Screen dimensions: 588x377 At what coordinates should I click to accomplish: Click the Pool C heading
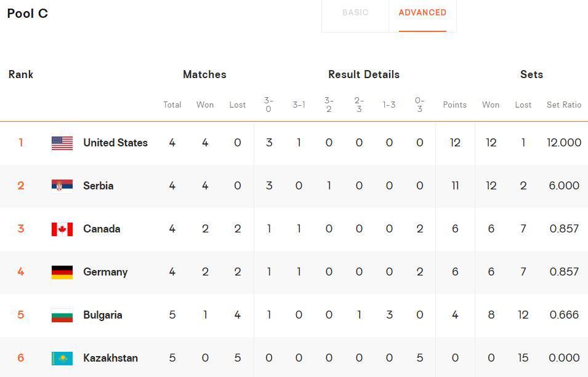click(28, 14)
